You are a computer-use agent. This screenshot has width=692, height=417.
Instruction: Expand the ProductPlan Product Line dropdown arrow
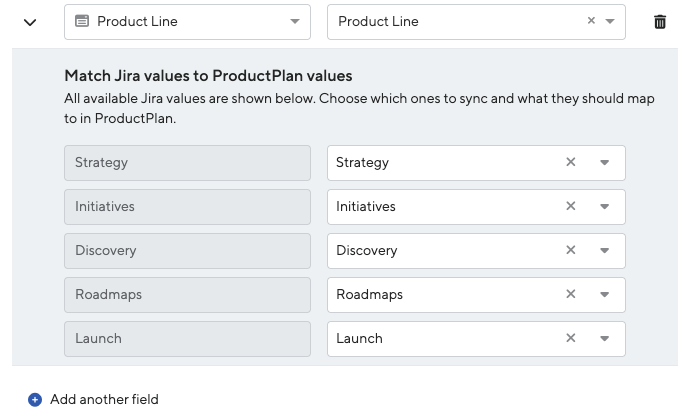pyautogui.click(x=610, y=21)
